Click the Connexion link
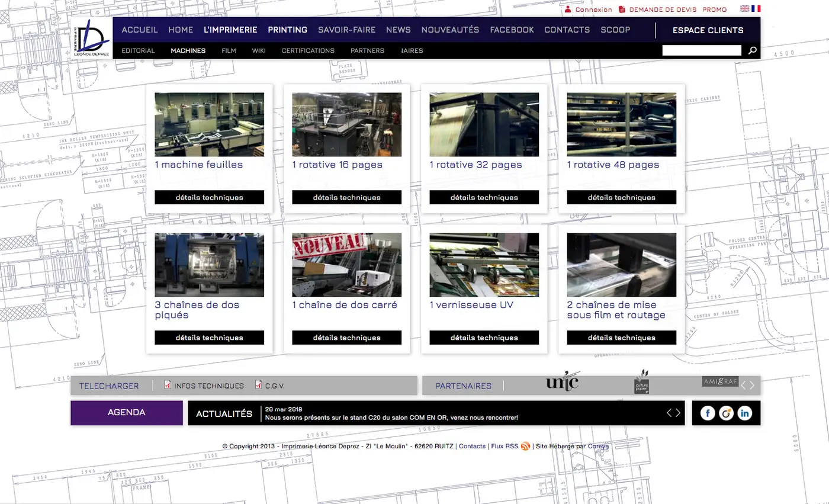 (x=594, y=9)
